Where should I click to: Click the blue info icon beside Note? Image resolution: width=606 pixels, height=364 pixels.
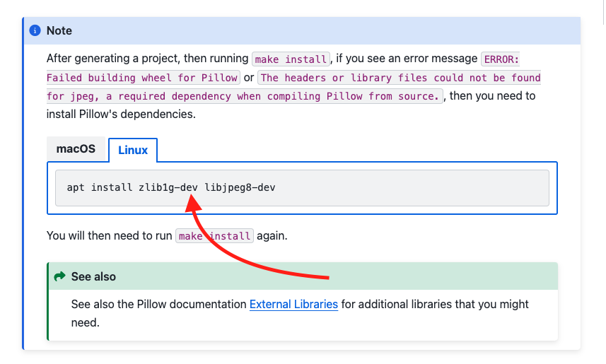click(x=35, y=30)
